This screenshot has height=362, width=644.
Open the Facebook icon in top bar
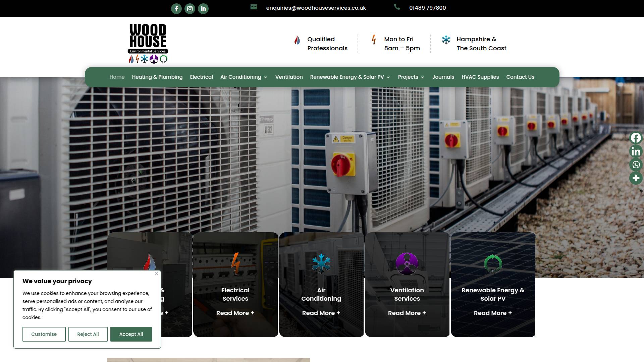[176, 9]
